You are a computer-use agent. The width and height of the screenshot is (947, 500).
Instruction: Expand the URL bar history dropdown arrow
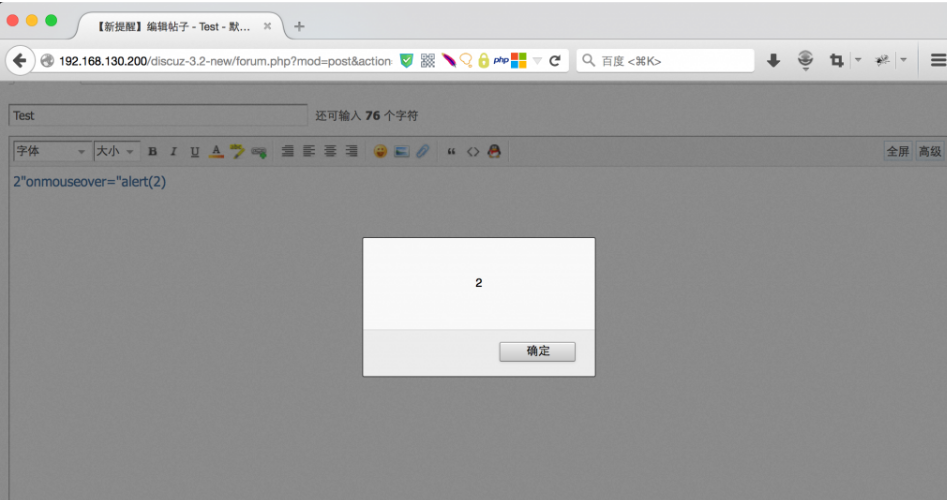(537, 61)
